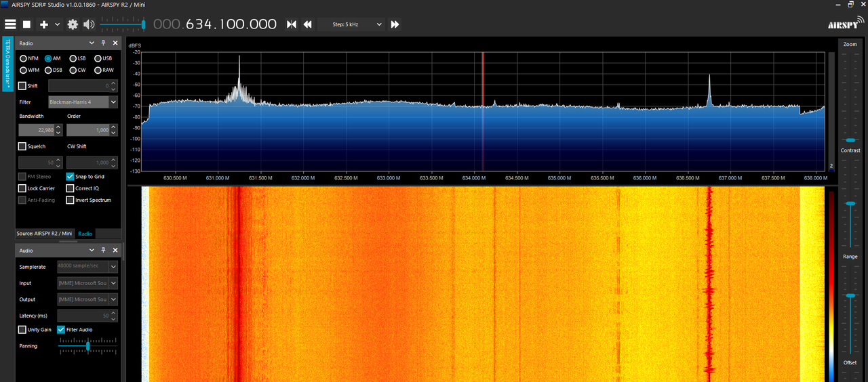
Task: Open the Audio panel options chevron
Action: tap(92, 251)
